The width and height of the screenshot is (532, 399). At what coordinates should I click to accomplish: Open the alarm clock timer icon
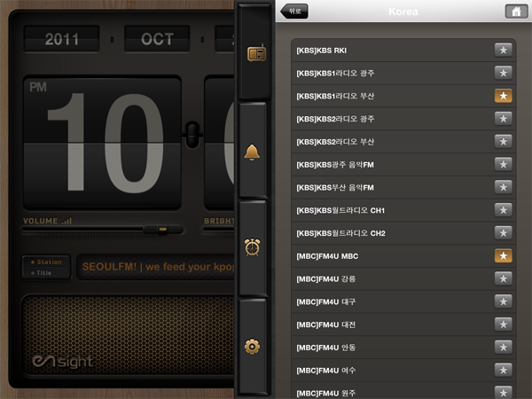pyautogui.click(x=252, y=247)
